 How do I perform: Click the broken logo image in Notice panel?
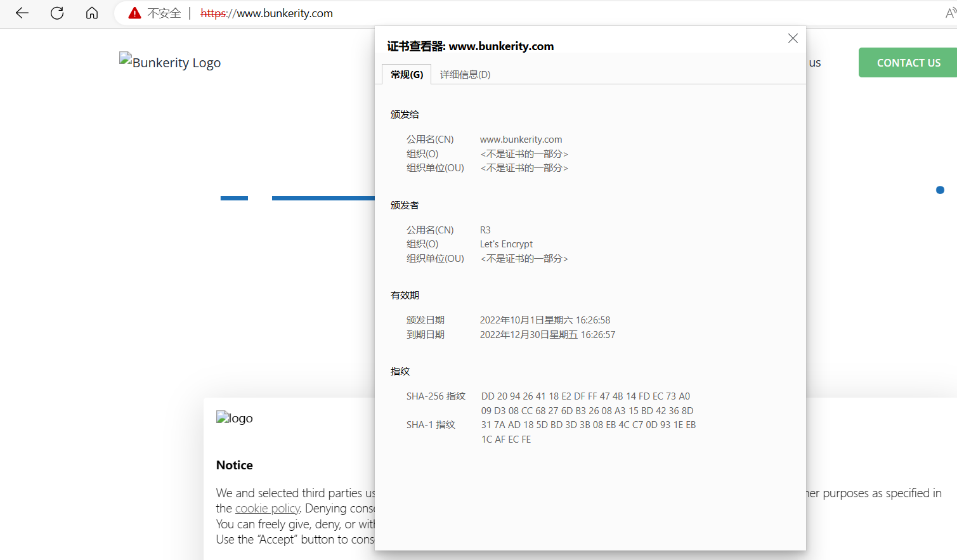click(234, 418)
